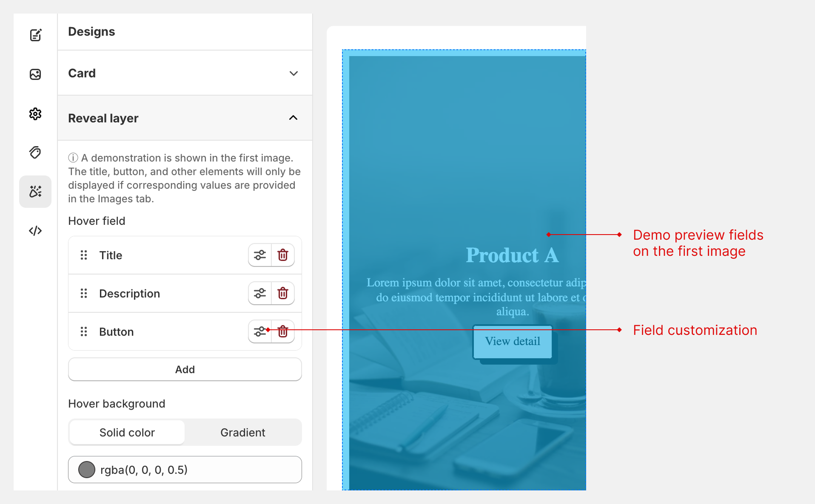Open the gray hover background color swatch

pos(87,470)
